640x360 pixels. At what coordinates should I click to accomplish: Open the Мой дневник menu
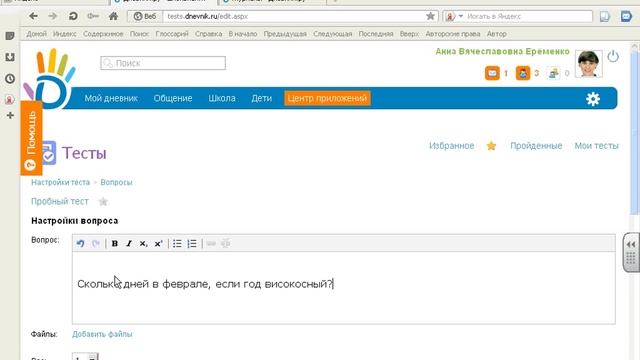tap(111, 98)
